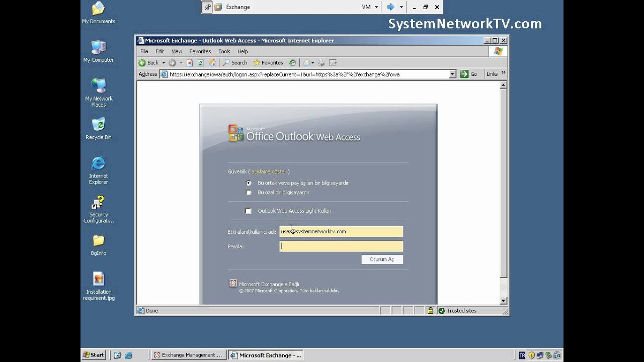Image resolution: width=644 pixels, height=362 pixels.
Task: Open My Documents desktop icon
Action: pos(99,13)
